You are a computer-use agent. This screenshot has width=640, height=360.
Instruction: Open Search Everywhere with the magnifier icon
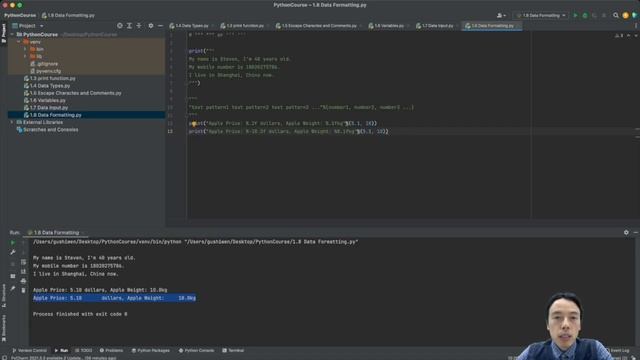[x=616, y=16]
